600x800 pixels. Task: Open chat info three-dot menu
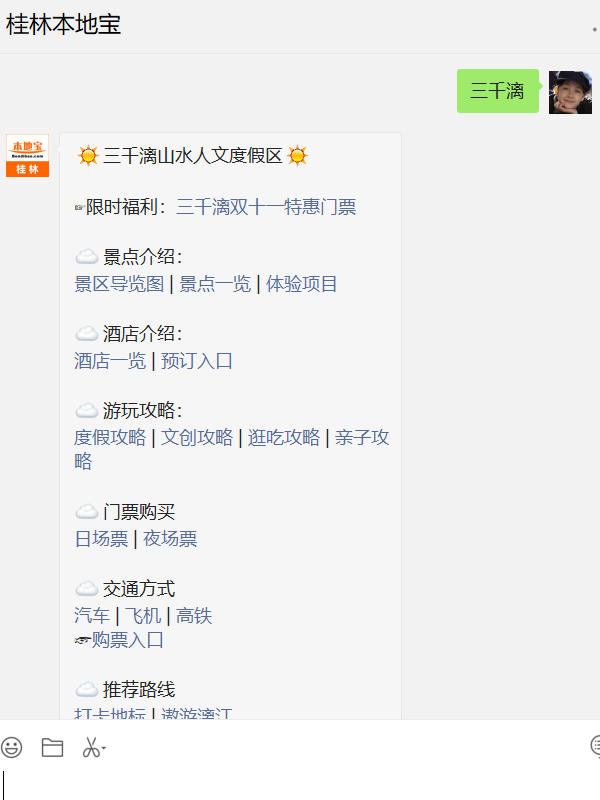tap(595, 30)
